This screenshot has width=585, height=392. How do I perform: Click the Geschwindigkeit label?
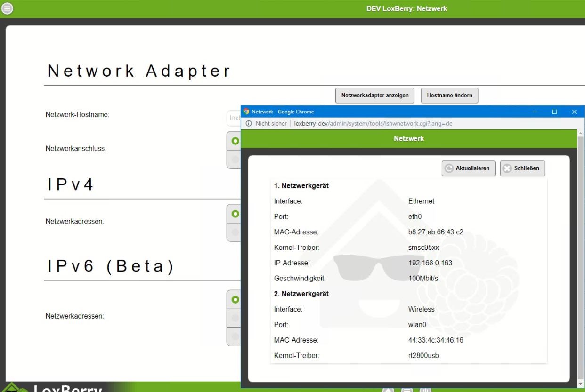point(300,278)
